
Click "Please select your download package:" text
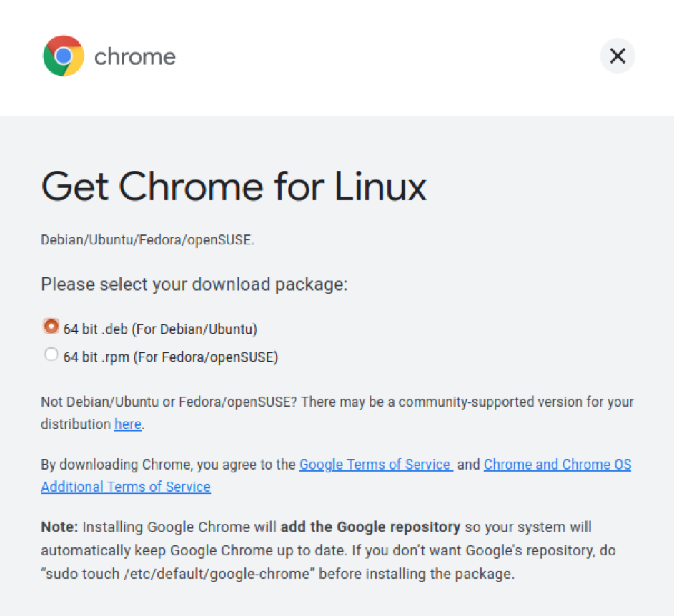194,284
